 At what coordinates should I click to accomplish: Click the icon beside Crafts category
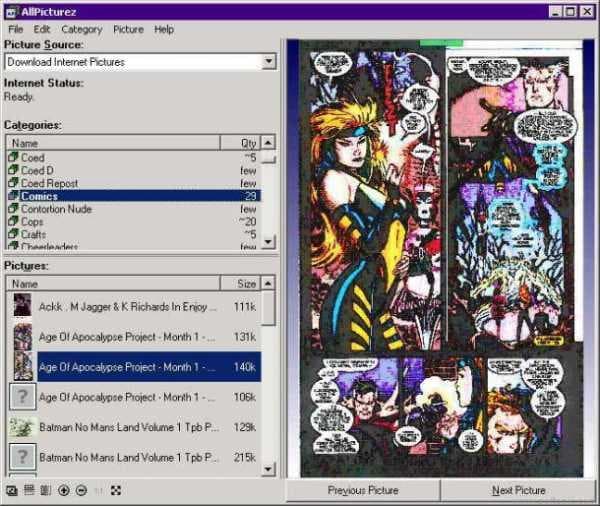pyautogui.click(x=13, y=233)
